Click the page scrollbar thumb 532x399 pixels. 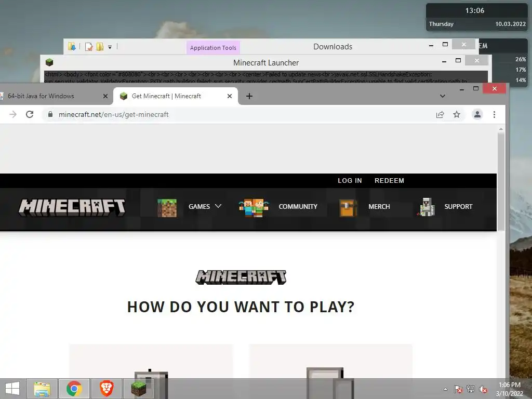coord(501,181)
